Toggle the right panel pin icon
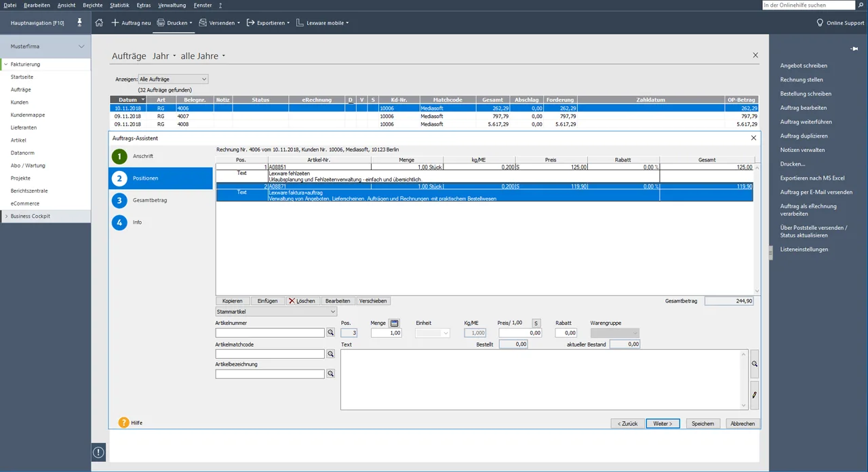Viewport: 868px width, 472px height. [855, 49]
